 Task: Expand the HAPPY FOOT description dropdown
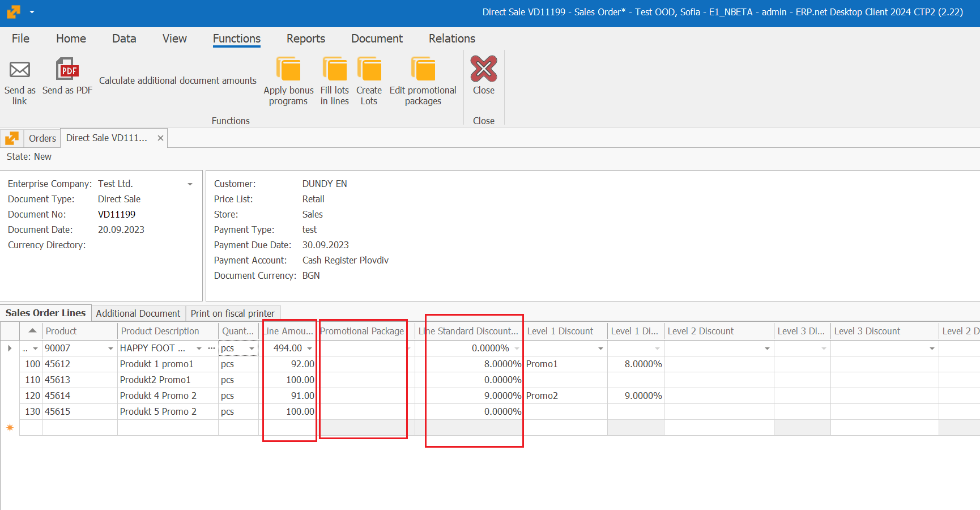click(199, 348)
